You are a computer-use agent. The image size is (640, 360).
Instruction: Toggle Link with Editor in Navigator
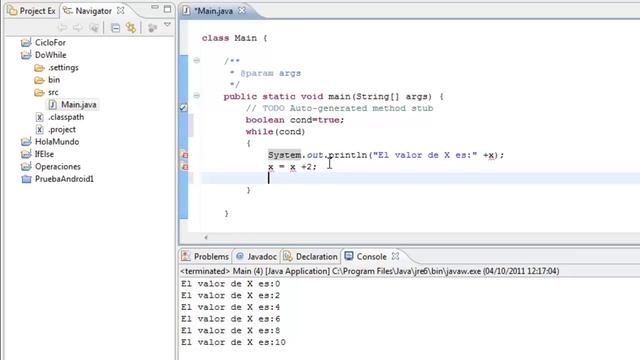point(131,27)
